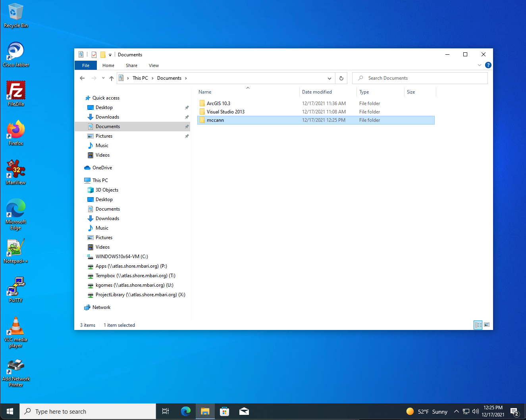Viewport: 526px width, 420px height.
Task: Click the volume speaker tray icon
Action: 475,412
